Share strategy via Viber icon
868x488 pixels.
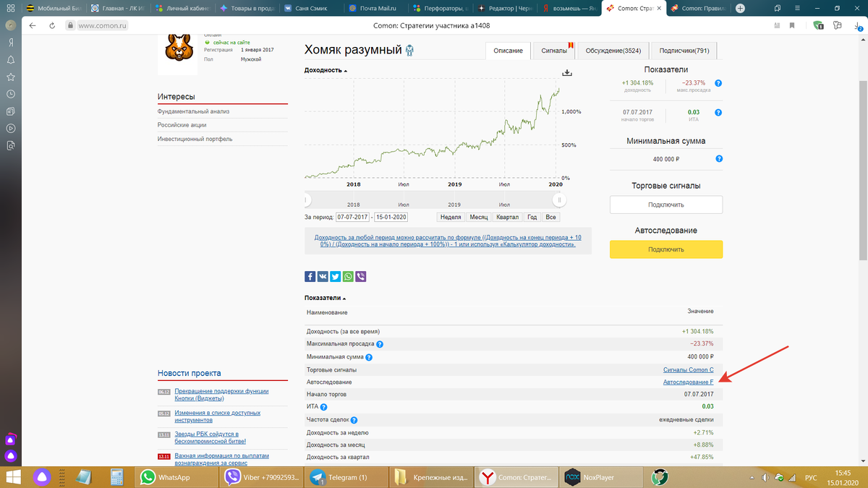click(x=361, y=276)
